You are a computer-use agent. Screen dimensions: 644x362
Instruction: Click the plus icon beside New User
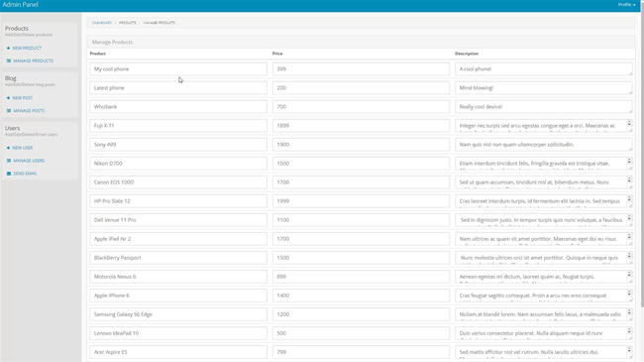pyautogui.click(x=8, y=148)
